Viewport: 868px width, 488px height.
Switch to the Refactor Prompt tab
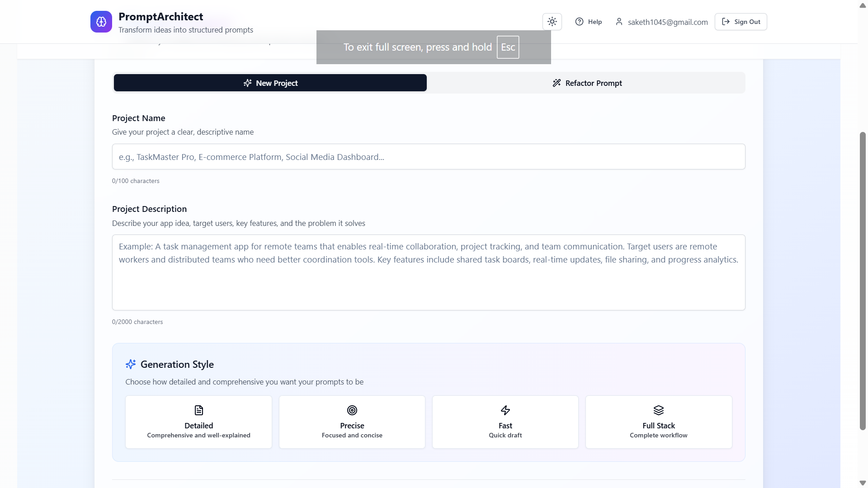pos(586,83)
